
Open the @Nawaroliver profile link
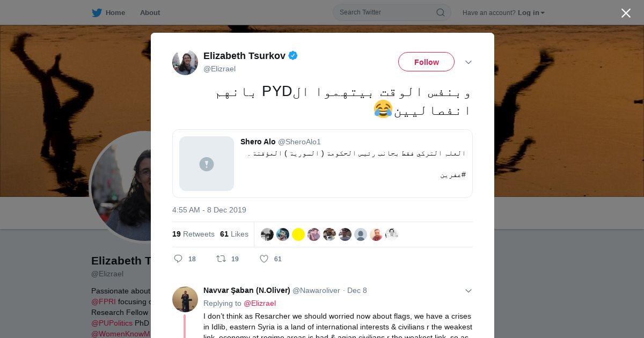coord(316,290)
